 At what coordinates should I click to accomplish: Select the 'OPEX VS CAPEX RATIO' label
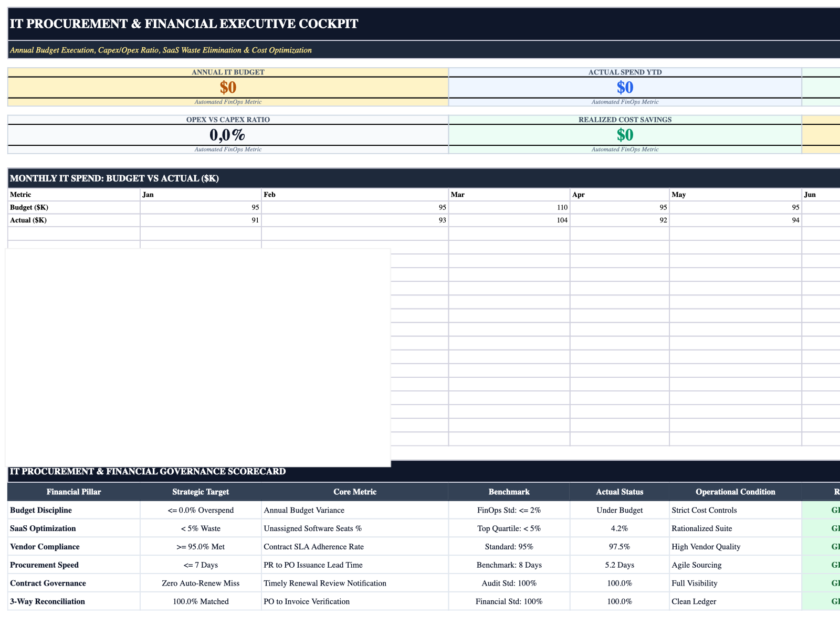[x=228, y=120]
